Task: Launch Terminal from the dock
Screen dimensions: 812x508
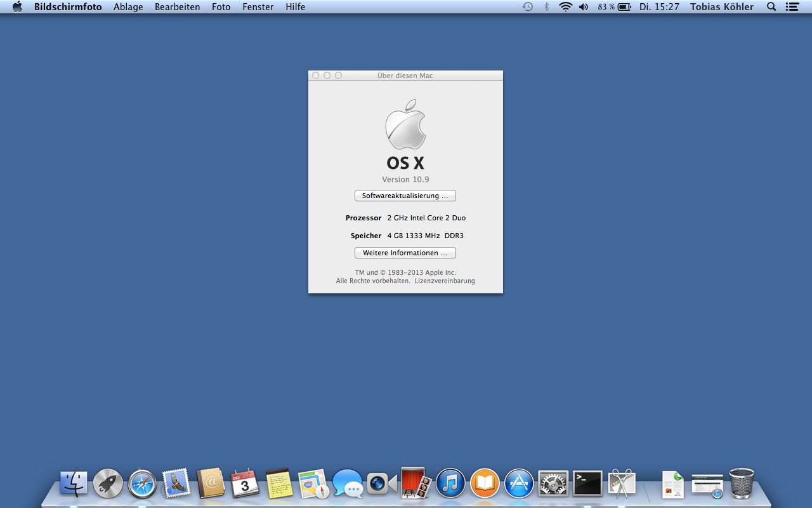Action: (587, 484)
